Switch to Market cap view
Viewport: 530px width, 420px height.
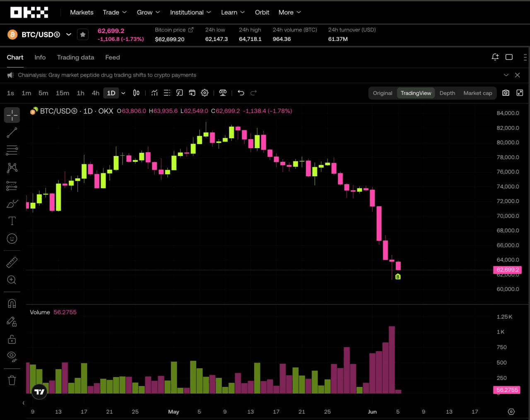[x=478, y=93]
